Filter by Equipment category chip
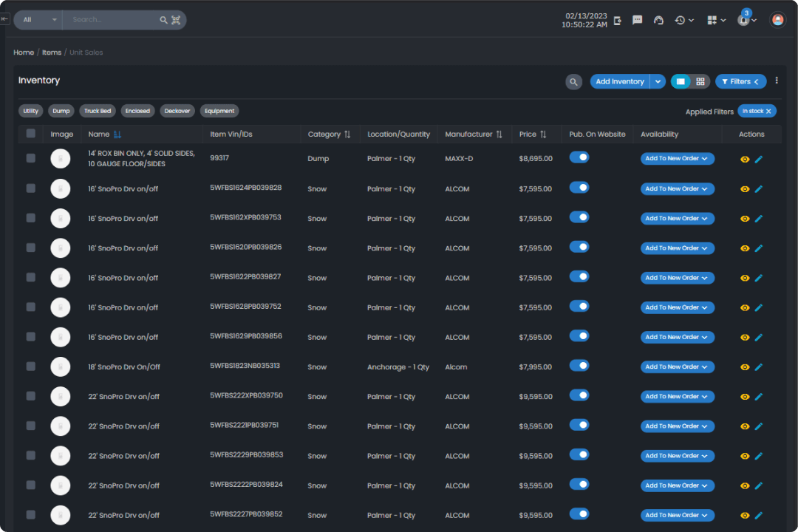 click(x=219, y=111)
